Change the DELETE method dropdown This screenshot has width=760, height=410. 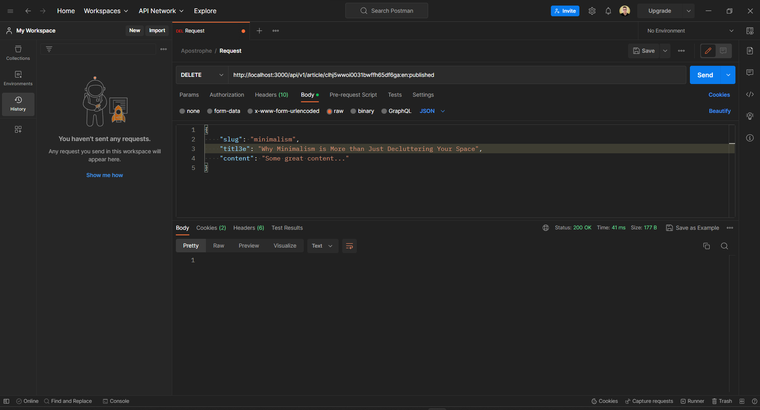coord(202,75)
